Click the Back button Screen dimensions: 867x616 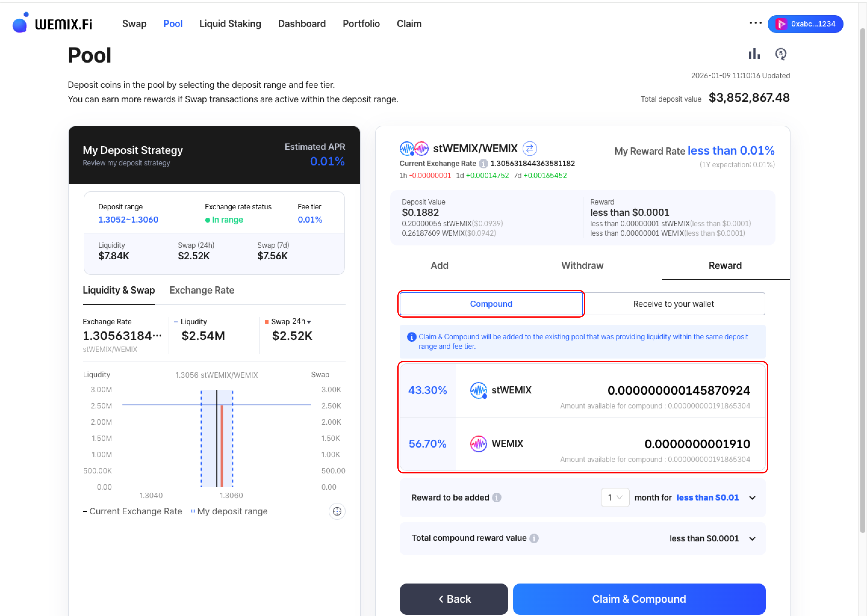coord(454,599)
